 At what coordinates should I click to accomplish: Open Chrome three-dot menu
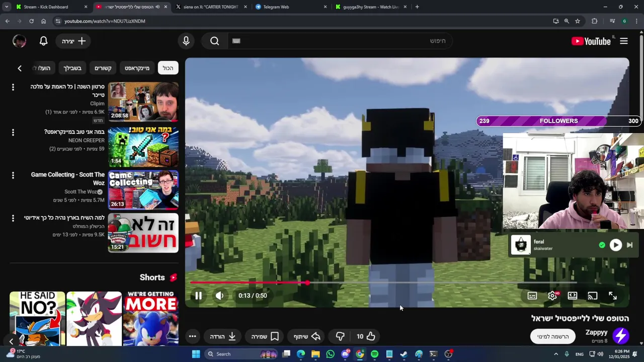[x=637, y=21]
